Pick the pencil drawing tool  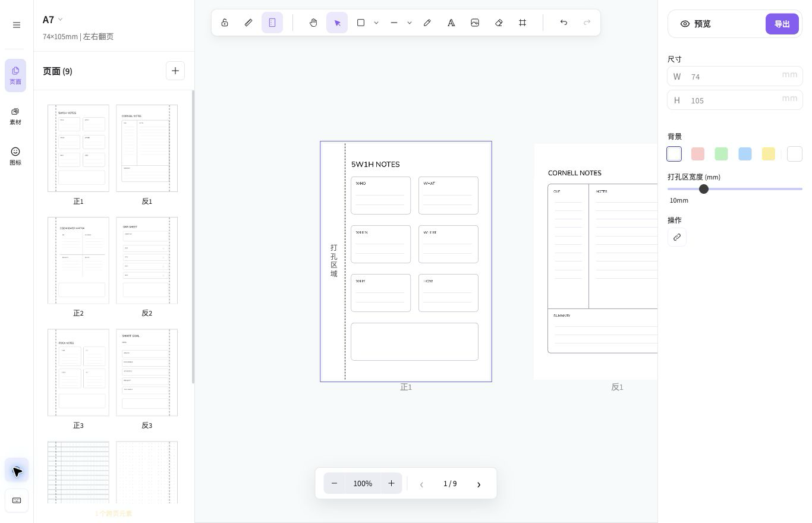click(x=427, y=23)
